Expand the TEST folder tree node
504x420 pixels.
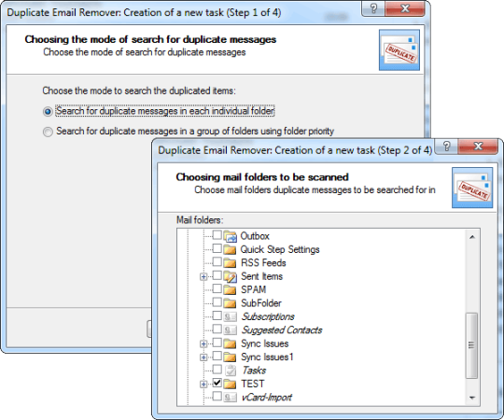203,385
